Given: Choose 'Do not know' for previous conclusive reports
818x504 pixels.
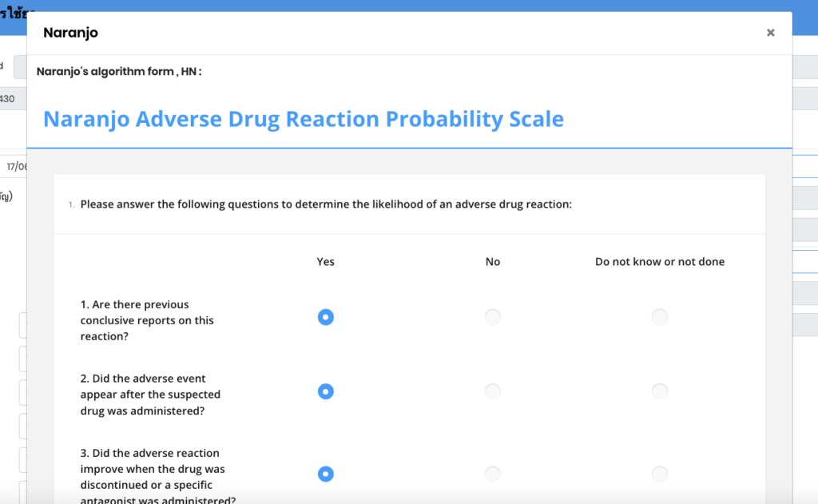Looking at the screenshot, I should (660, 317).
